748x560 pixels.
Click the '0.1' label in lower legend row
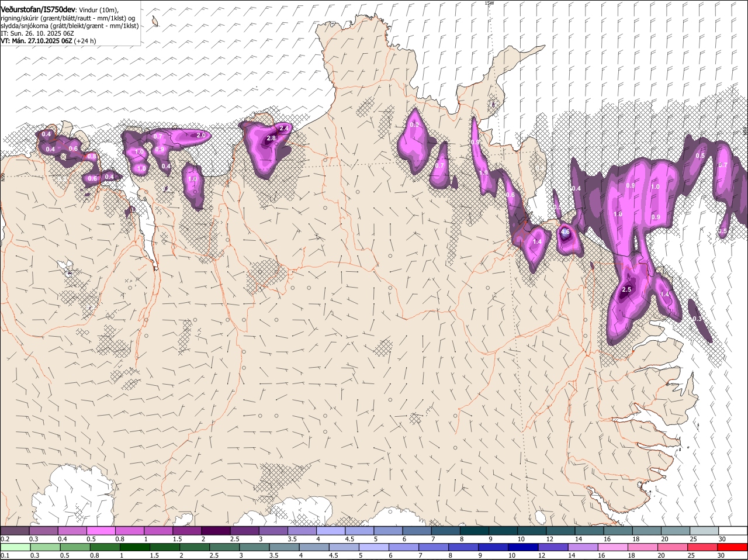(5, 556)
